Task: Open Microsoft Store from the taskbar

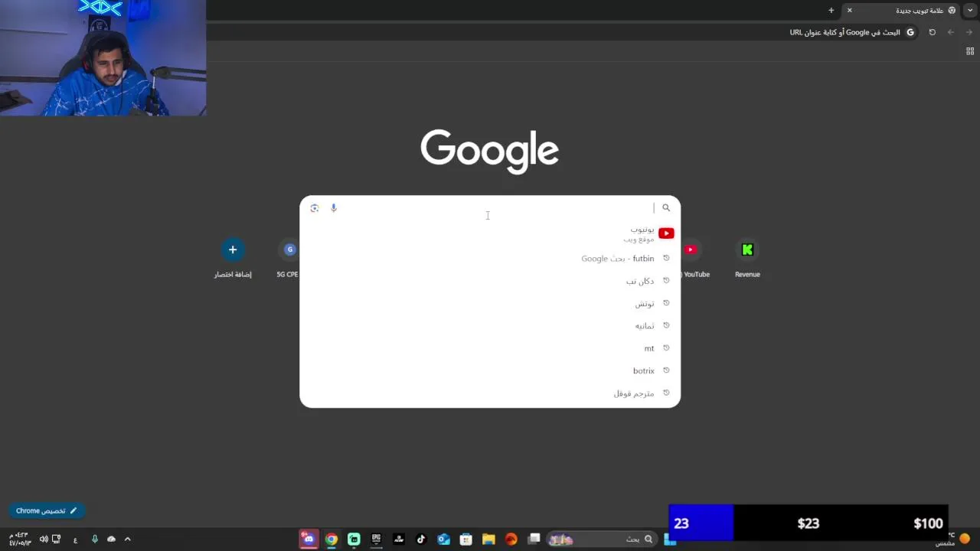Action: [465, 539]
